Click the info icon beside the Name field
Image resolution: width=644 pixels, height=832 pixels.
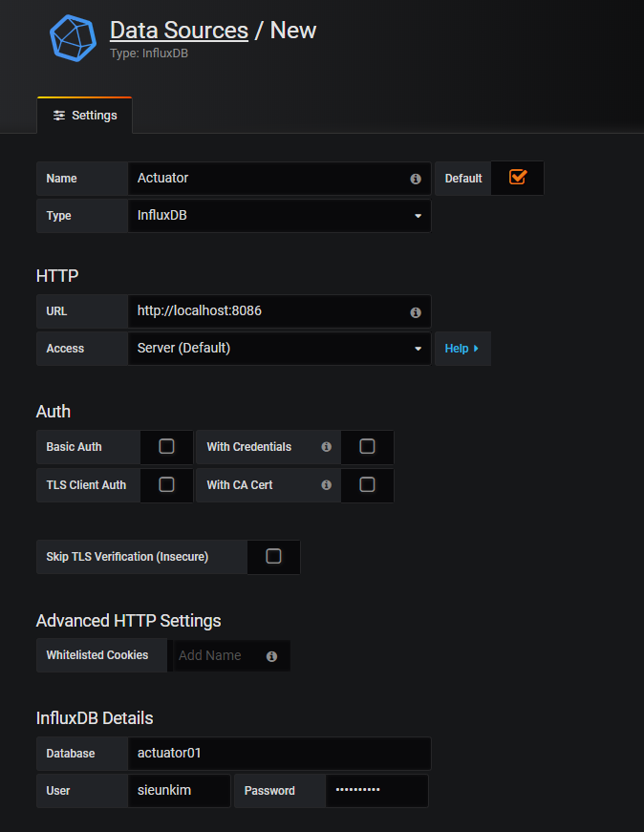pyautogui.click(x=415, y=179)
